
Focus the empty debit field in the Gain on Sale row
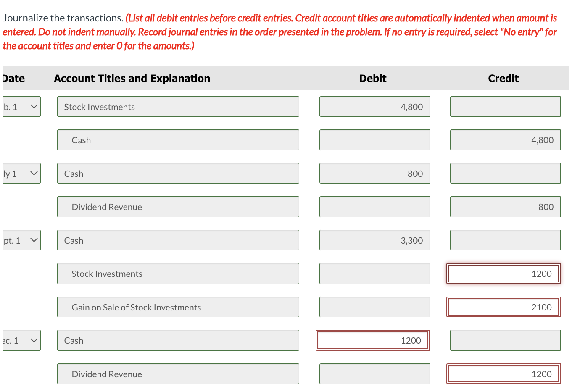(x=374, y=307)
